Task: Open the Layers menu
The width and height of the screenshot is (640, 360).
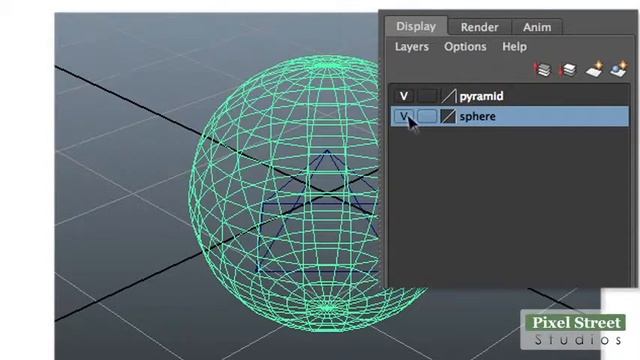Action: point(411,47)
